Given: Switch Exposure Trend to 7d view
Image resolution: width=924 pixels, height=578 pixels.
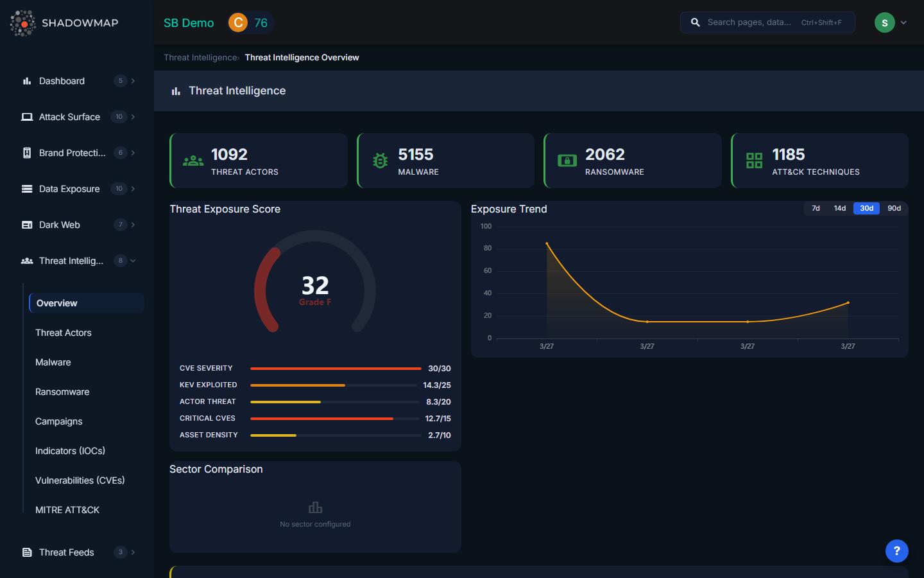Looking at the screenshot, I should [815, 208].
